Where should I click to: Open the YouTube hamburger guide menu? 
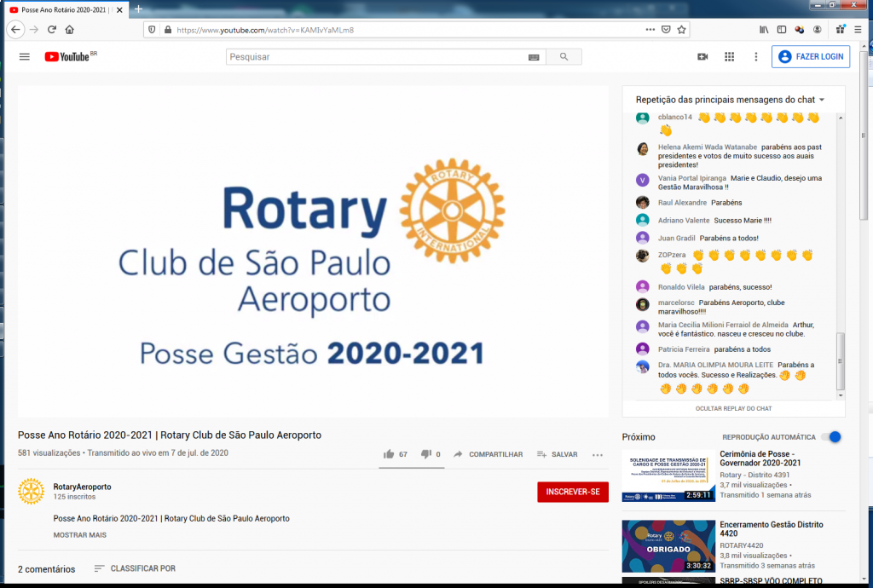tap(24, 57)
